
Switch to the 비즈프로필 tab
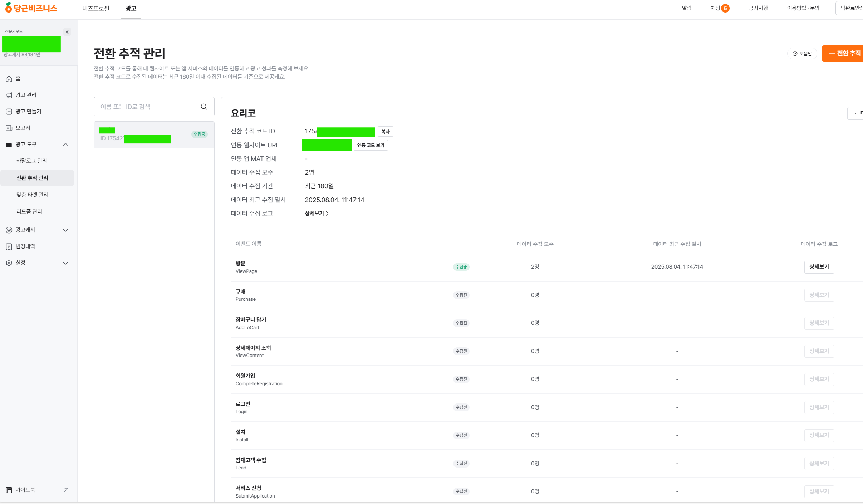click(x=96, y=8)
